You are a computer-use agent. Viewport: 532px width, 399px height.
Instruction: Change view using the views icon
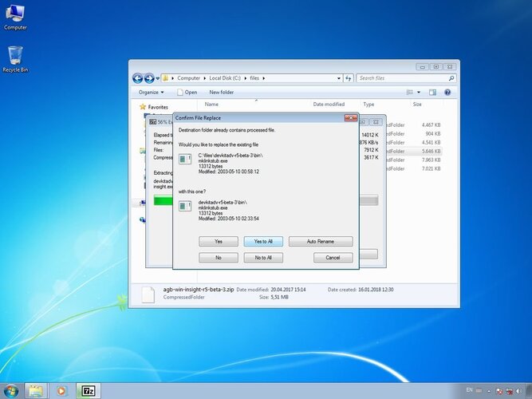pyautogui.click(x=410, y=93)
